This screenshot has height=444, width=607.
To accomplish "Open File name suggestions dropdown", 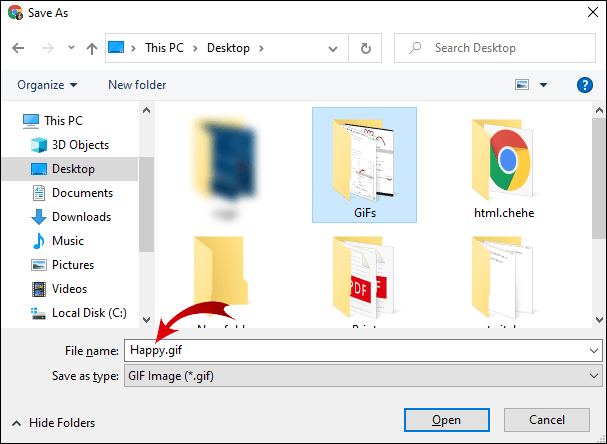I will coord(593,351).
